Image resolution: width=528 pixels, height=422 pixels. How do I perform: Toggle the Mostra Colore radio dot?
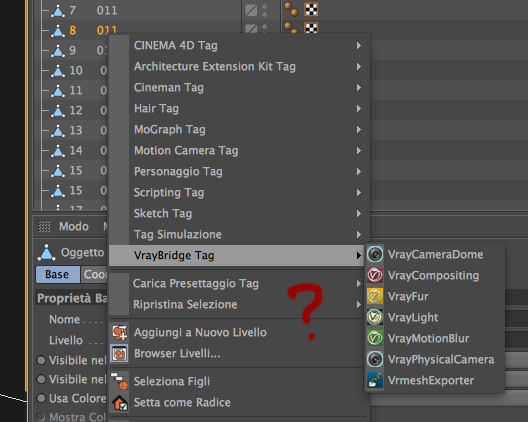[41, 417]
